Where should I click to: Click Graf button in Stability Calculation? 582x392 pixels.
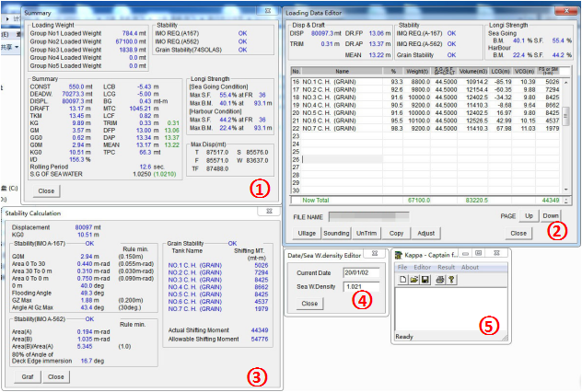pos(28,376)
